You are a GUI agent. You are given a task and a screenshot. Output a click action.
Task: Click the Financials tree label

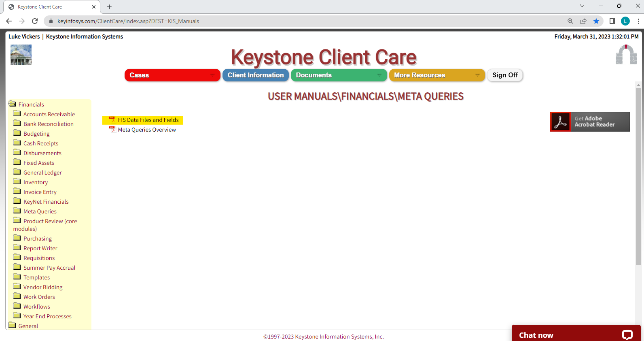[31, 104]
